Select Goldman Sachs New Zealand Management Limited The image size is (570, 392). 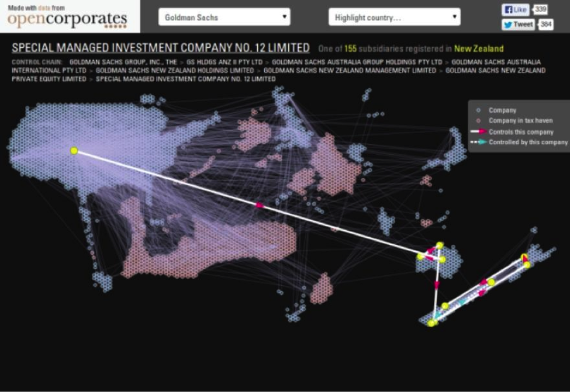[x=350, y=71]
